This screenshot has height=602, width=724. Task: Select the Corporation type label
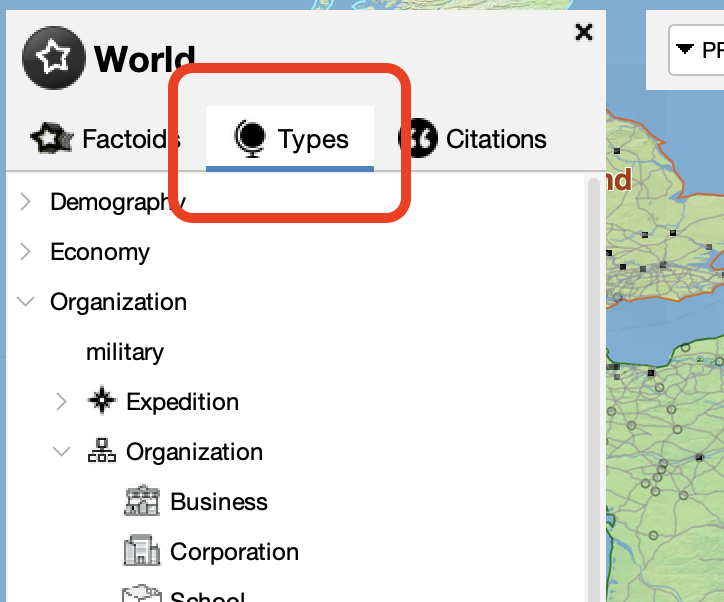tap(235, 551)
